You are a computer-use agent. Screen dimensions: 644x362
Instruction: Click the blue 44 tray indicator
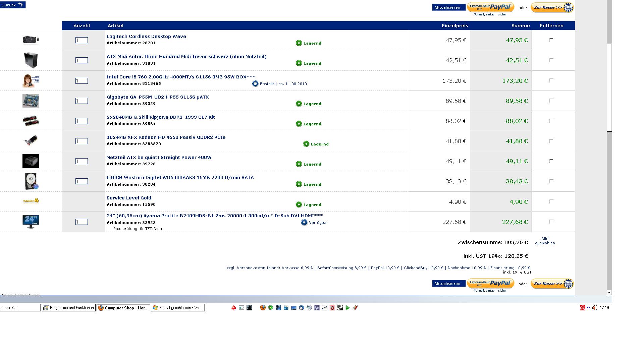click(589, 308)
